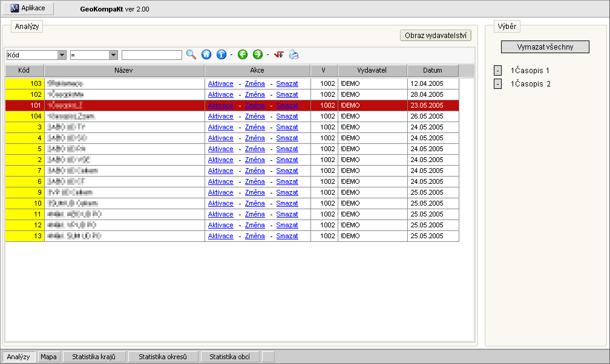Collapse the 1Časopis 2 item
This screenshot has height=364, width=610.
(497, 84)
